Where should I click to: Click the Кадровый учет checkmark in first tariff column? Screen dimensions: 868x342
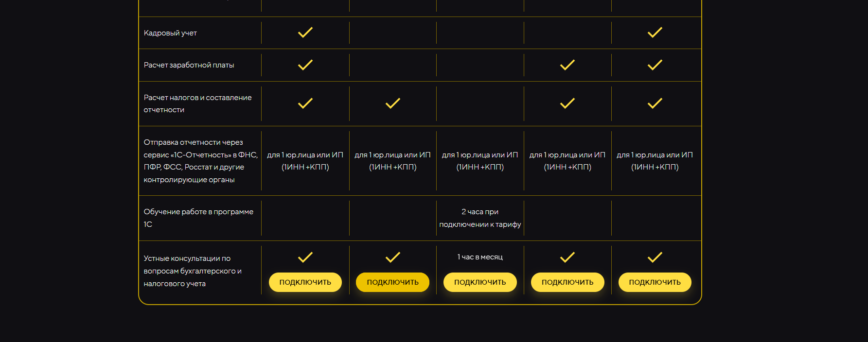click(305, 33)
